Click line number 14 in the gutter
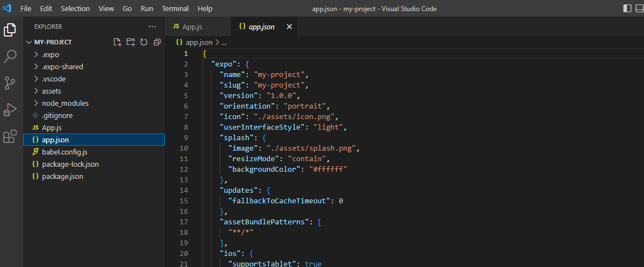This screenshot has height=267, width=644. [x=184, y=191]
